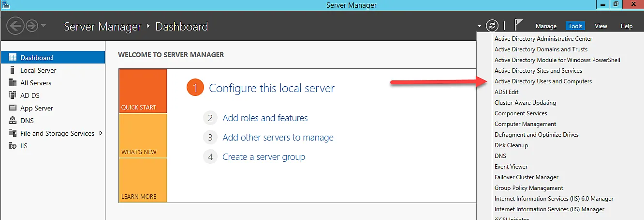Click the Server Manager title bar app icon
This screenshot has height=220, width=644.
pos(5,5)
